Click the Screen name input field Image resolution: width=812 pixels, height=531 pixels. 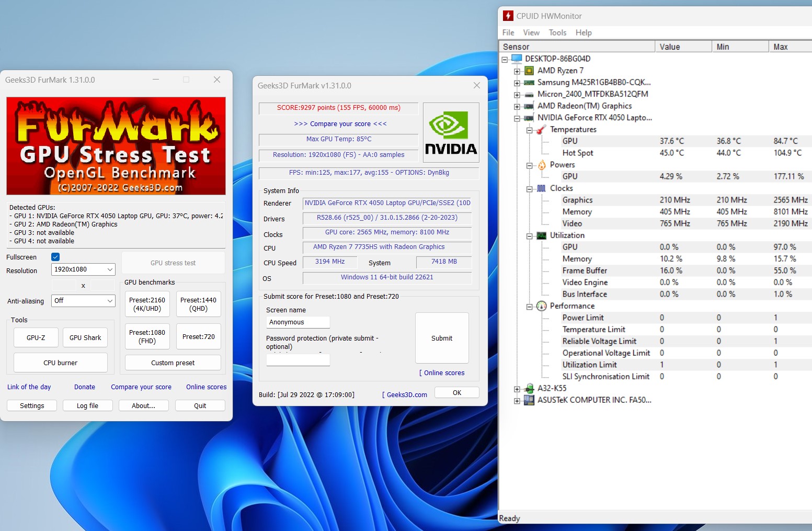click(x=298, y=322)
